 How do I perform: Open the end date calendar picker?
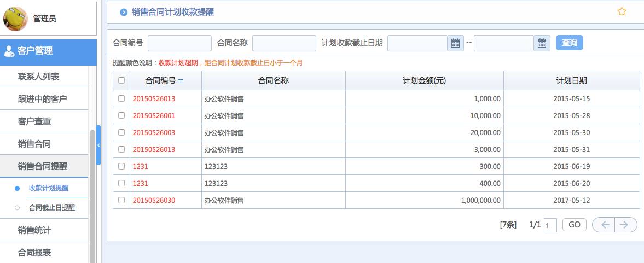[542, 43]
